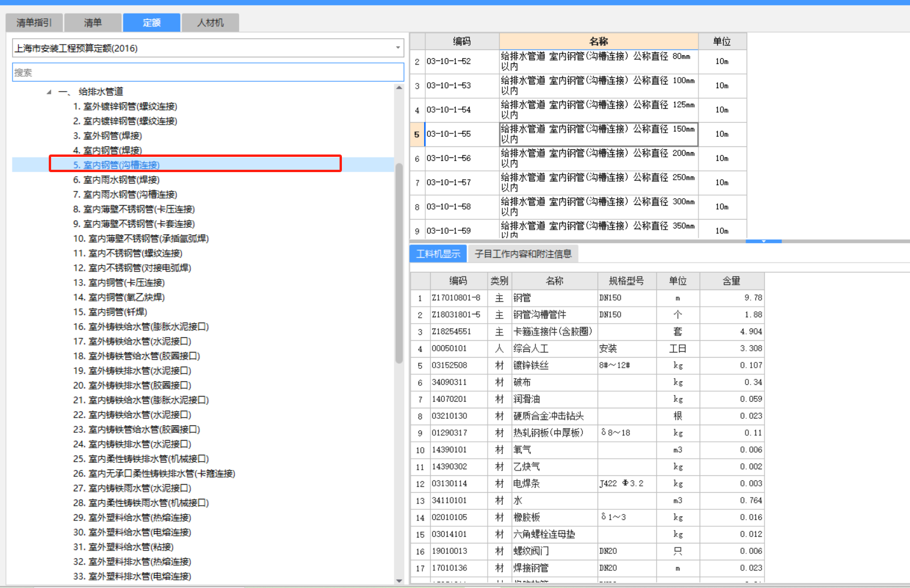Select tree item 25. 室内柔性铸铁排水管(机械接口)

click(x=141, y=459)
